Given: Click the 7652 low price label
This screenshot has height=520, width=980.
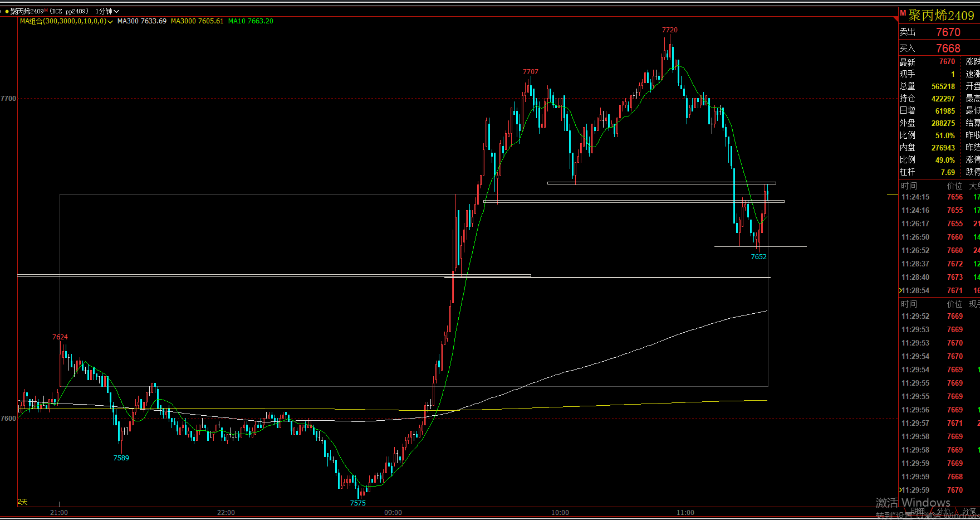Looking at the screenshot, I should 758,257.
